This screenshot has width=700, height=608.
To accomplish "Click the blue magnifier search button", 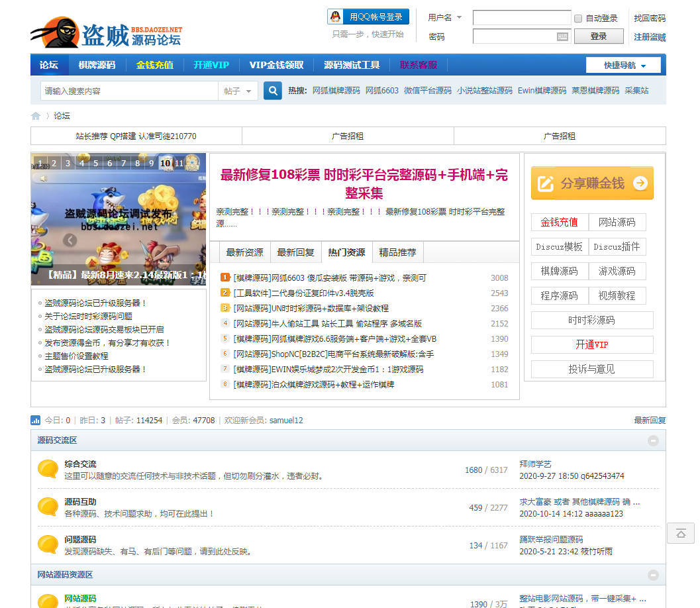I will point(273,91).
